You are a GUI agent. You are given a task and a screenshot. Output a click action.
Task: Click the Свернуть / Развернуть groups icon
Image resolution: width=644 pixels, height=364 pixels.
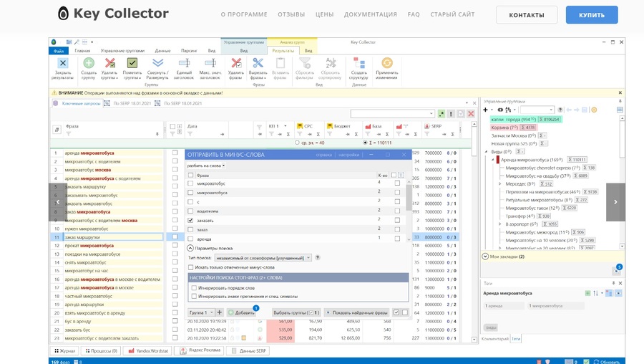click(157, 64)
